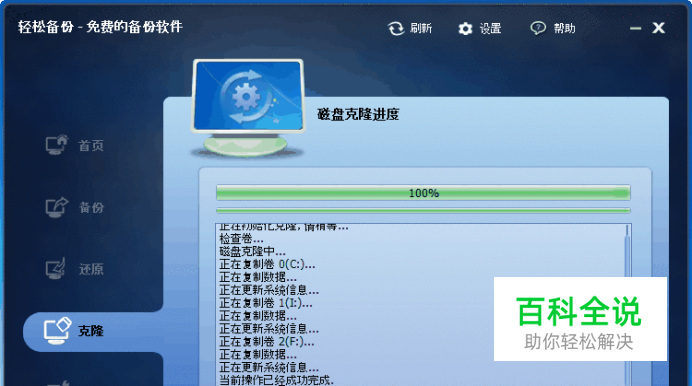Click the 刷新 label in the header

tap(421, 28)
